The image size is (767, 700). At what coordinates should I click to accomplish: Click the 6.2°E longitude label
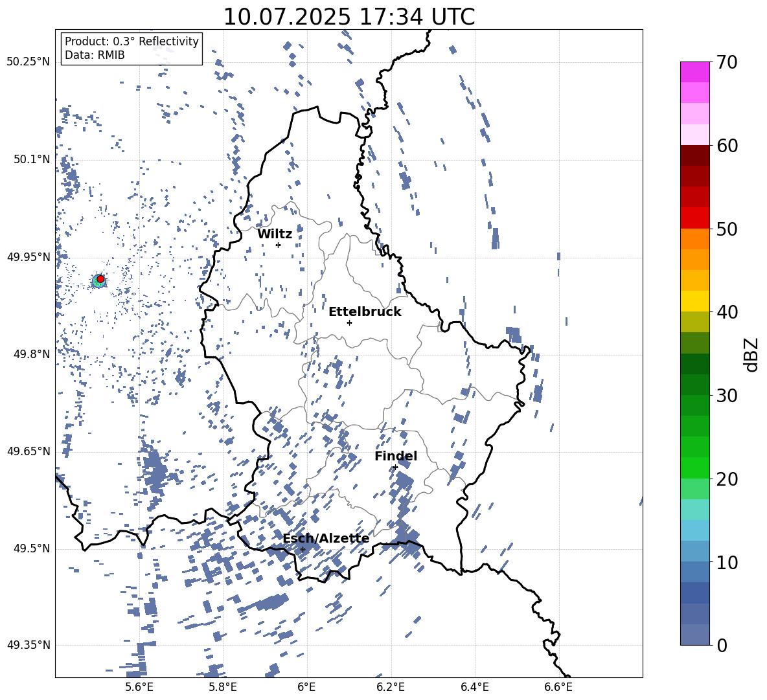(391, 687)
